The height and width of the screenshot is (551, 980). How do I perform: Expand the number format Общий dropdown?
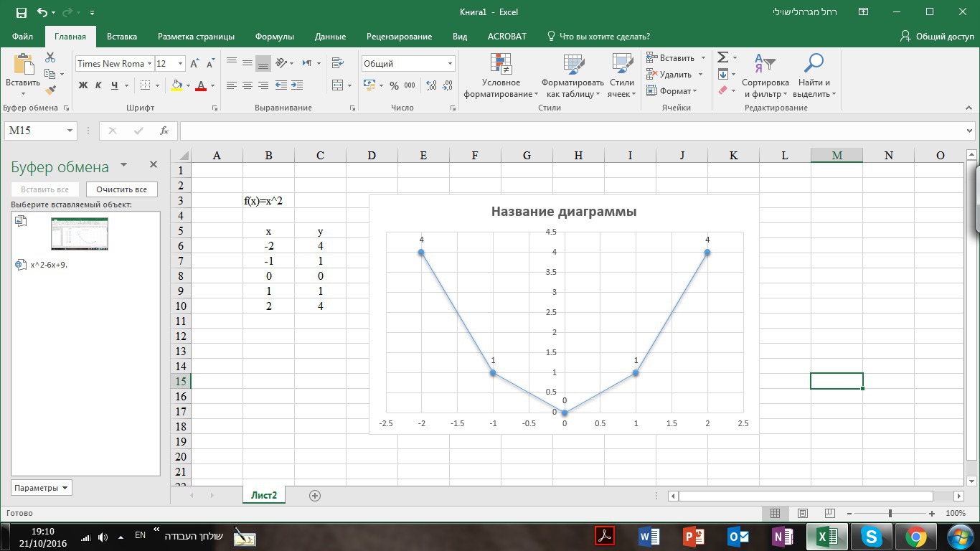[450, 64]
